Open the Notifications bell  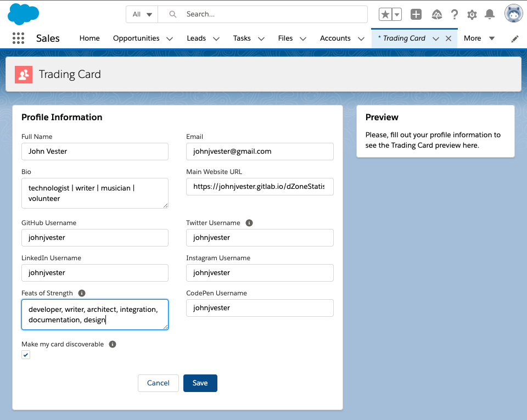coord(490,14)
